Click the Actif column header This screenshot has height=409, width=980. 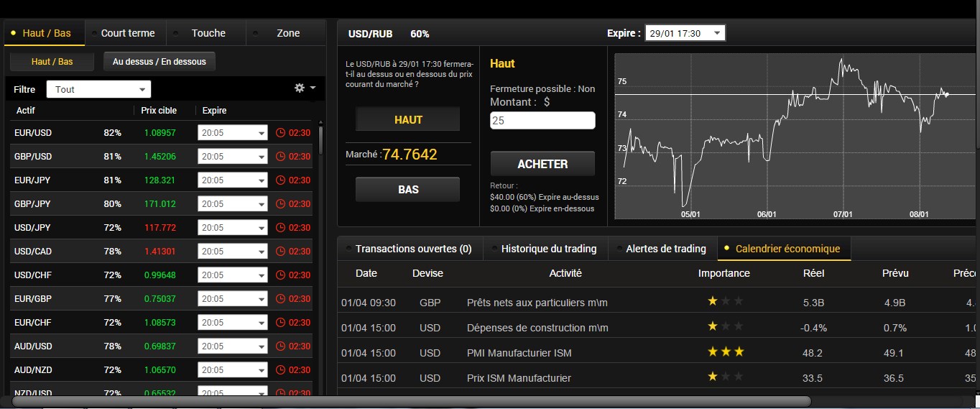(25, 111)
